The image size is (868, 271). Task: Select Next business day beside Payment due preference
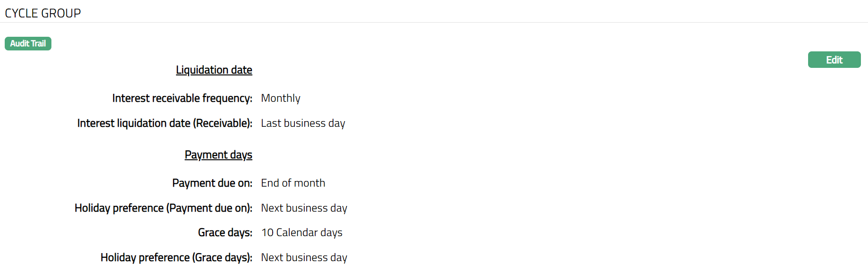click(304, 208)
